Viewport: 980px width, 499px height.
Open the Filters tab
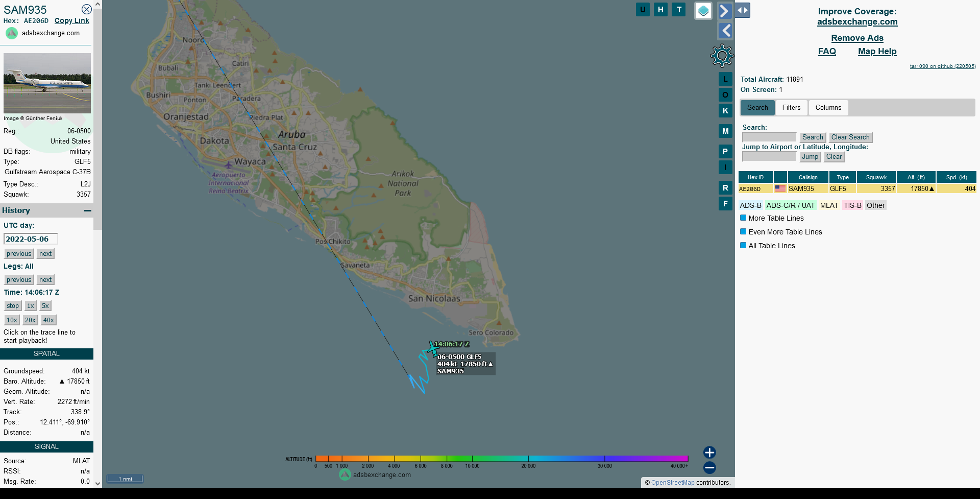[x=791, y=107]
